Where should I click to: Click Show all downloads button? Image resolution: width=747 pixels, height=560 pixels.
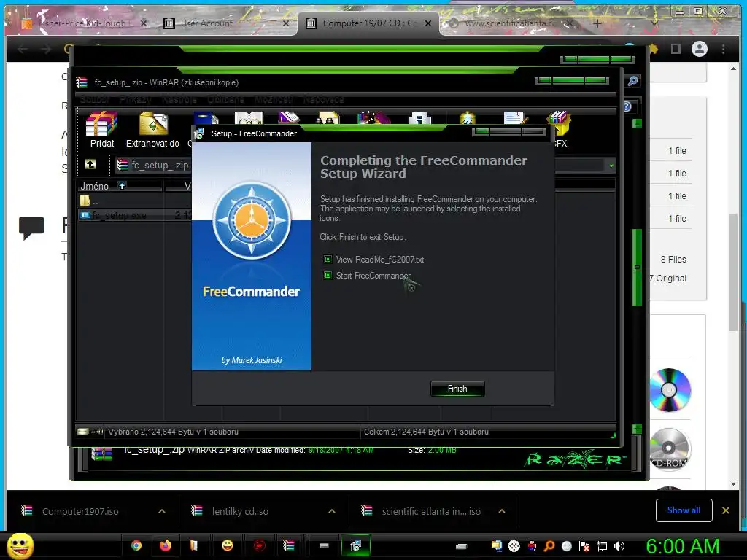point(684,510)
